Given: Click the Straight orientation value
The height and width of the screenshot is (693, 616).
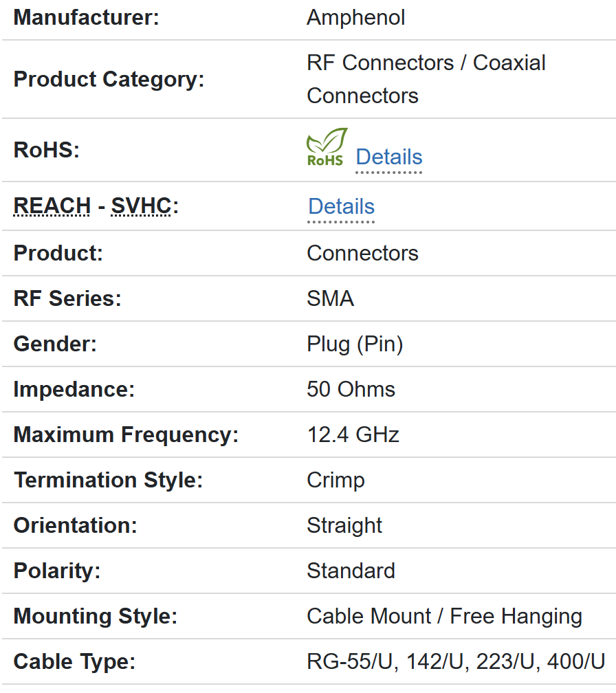Looking at the screenshot, I should [344, 525].
